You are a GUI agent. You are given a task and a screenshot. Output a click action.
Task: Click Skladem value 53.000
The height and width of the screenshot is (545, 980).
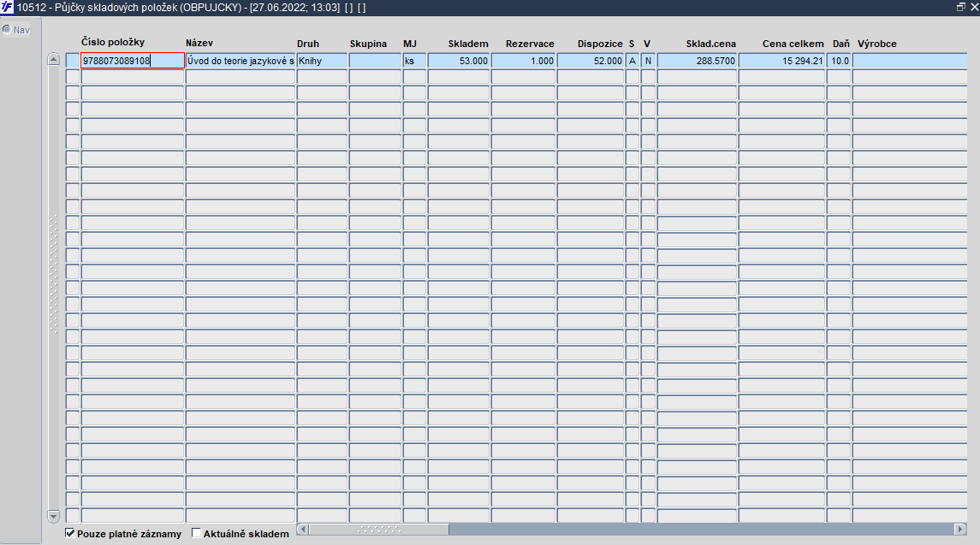click(x=459, y=61)
